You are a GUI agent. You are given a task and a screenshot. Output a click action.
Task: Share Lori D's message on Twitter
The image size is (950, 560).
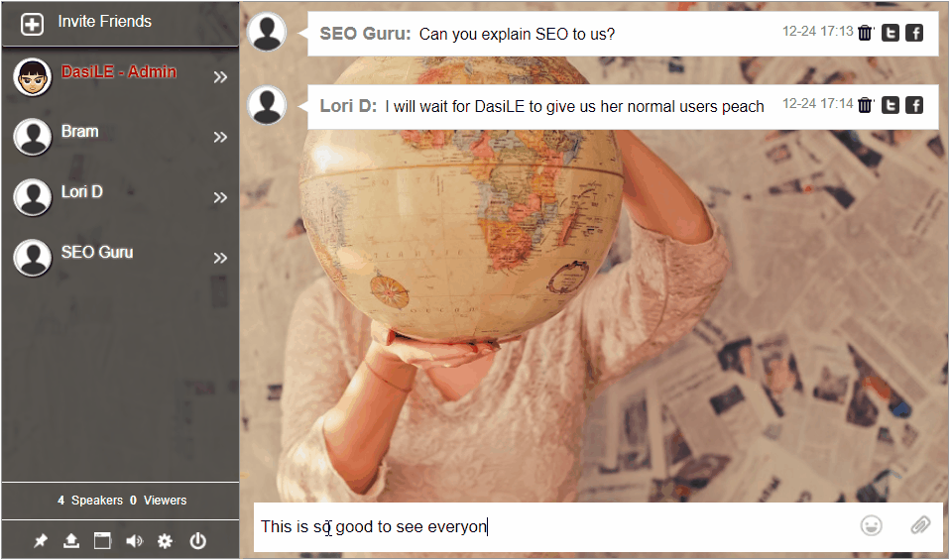[x=891, y=105]
